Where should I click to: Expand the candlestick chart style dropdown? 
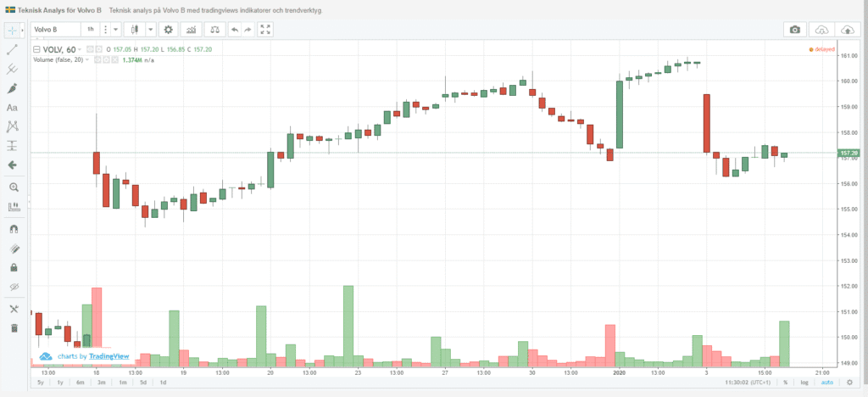[x=147, y=30]
